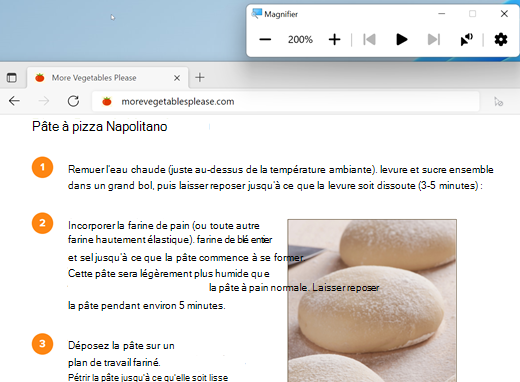Click the 200% zoom level value
Screen dimensions: 520x382
click(300, 40)
